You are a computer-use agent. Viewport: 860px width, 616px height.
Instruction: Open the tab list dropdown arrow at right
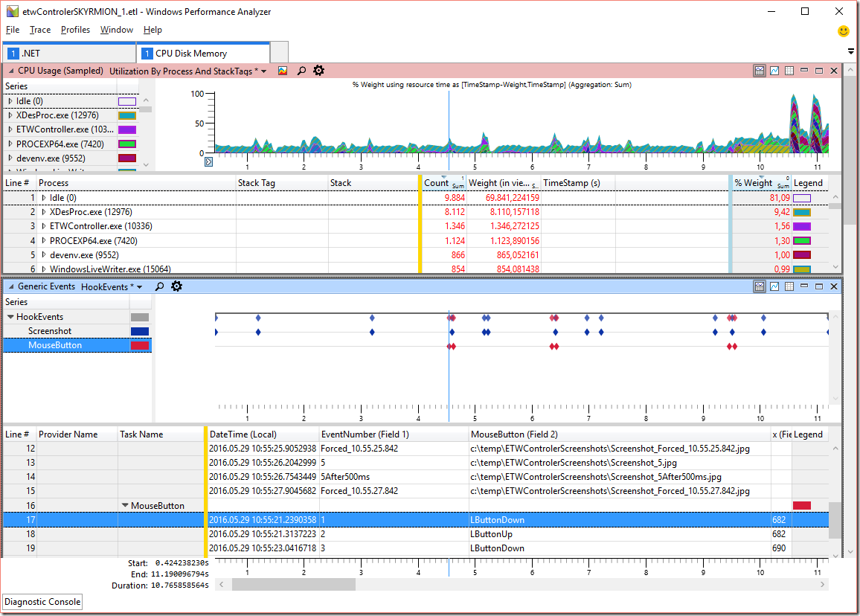point(850,51)
